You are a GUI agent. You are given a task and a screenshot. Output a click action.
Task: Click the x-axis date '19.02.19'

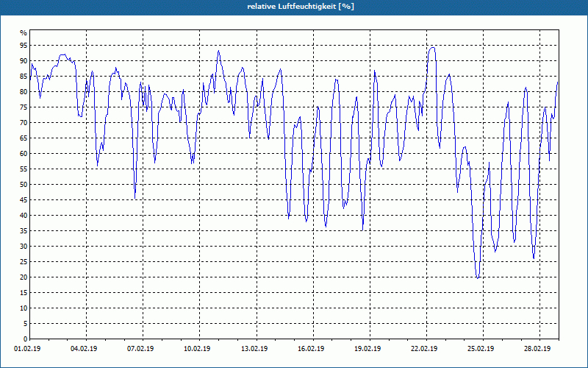tap(367, 349)
